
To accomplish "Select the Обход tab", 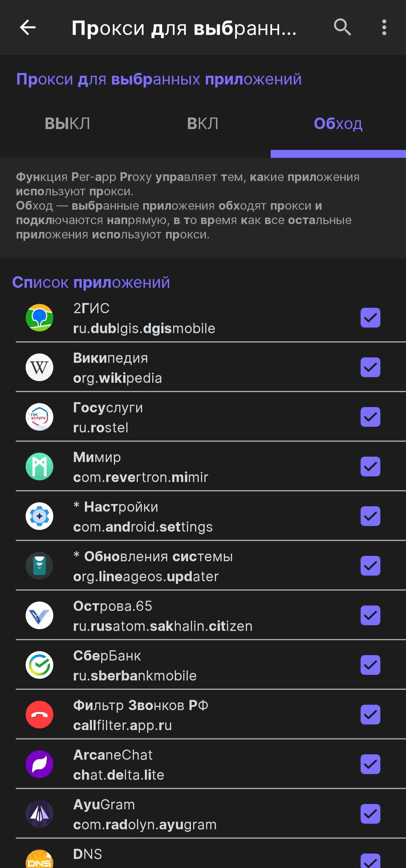I will [338, 124].
